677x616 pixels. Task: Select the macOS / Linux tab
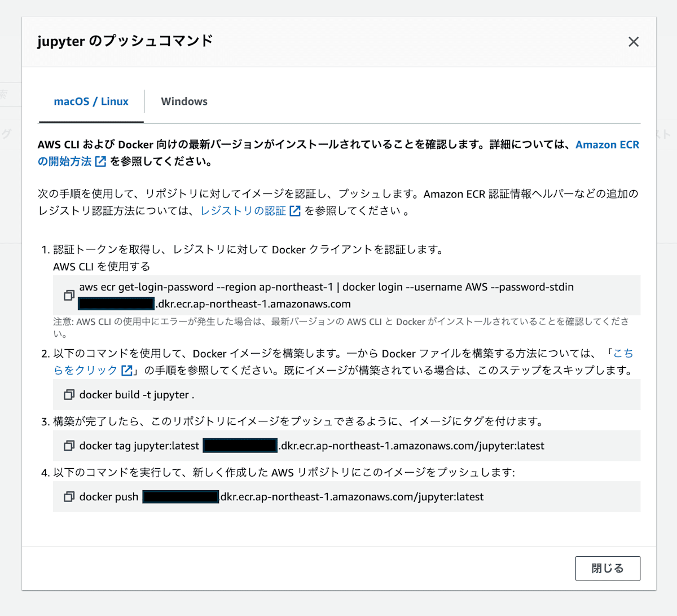tap(91, 102)
